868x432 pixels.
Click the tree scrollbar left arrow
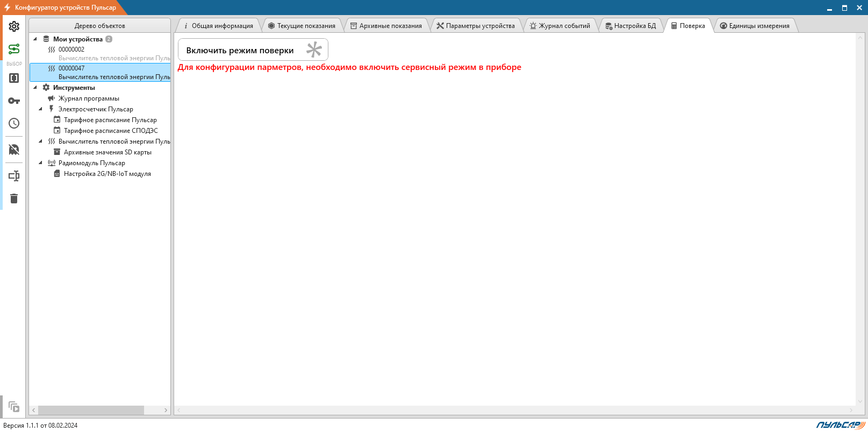pos(33,410)
